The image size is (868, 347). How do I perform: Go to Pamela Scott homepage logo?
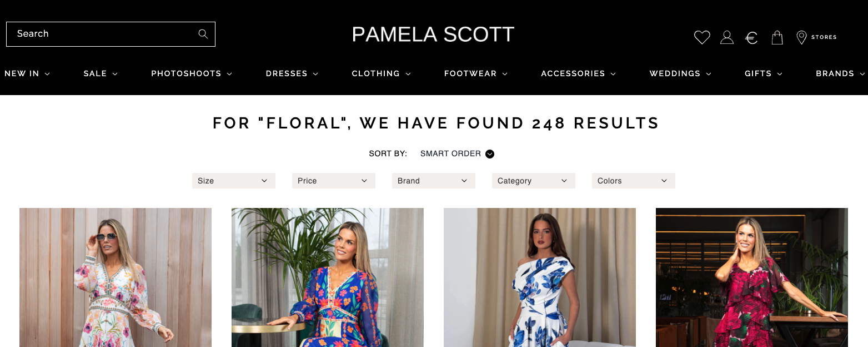point(433,34)
